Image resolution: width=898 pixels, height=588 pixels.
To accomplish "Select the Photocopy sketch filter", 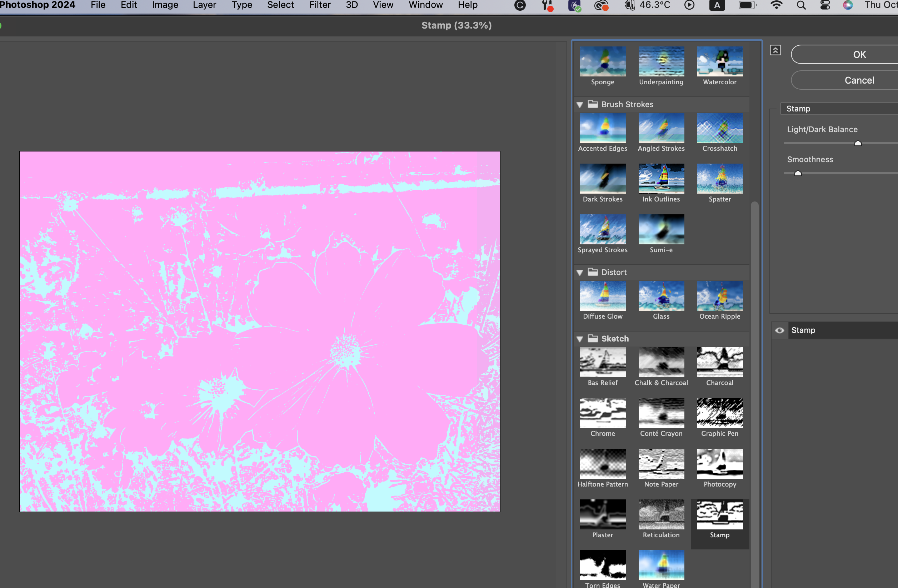I will coord(719,464).
